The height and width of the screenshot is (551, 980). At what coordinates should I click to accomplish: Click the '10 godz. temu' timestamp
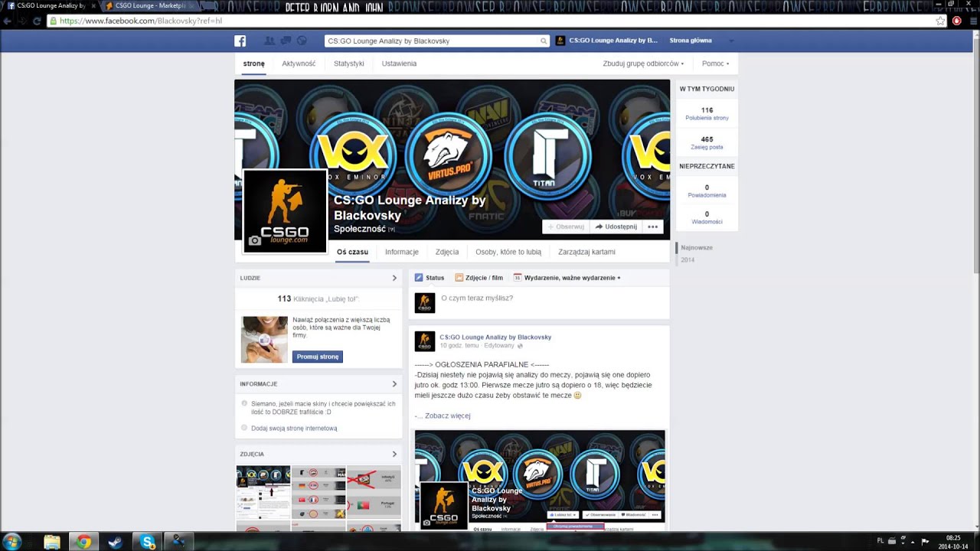point(459,346)
